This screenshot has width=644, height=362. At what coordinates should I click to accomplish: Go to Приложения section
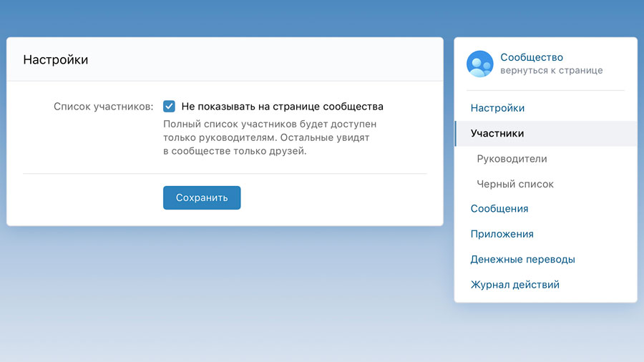click(x=502, y=234)
